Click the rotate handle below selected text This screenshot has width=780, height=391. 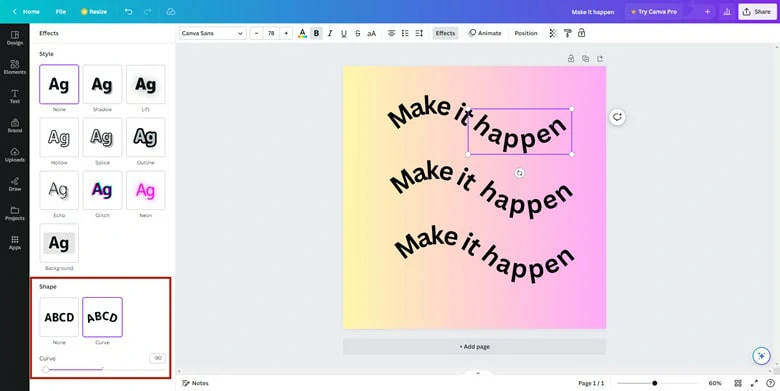[x=519, y=173]
